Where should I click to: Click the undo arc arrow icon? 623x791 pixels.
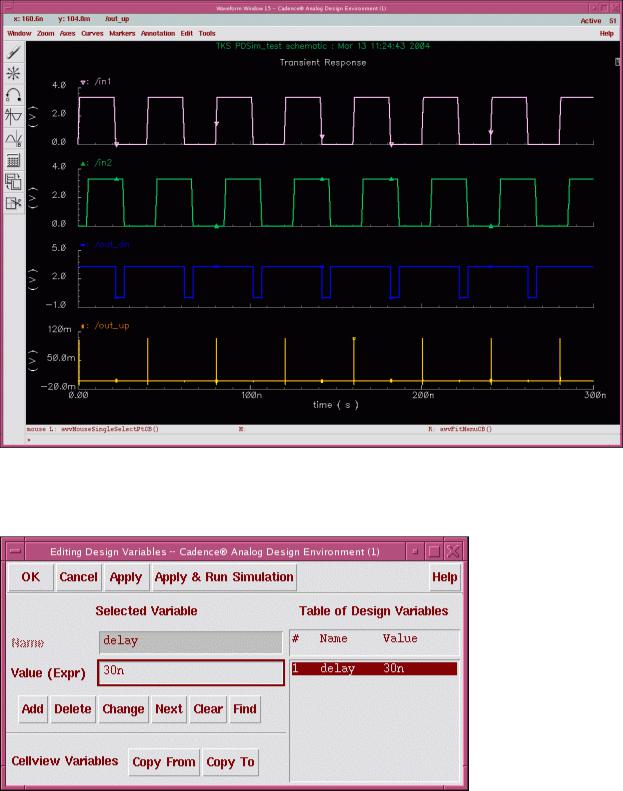tap(14, 95)
